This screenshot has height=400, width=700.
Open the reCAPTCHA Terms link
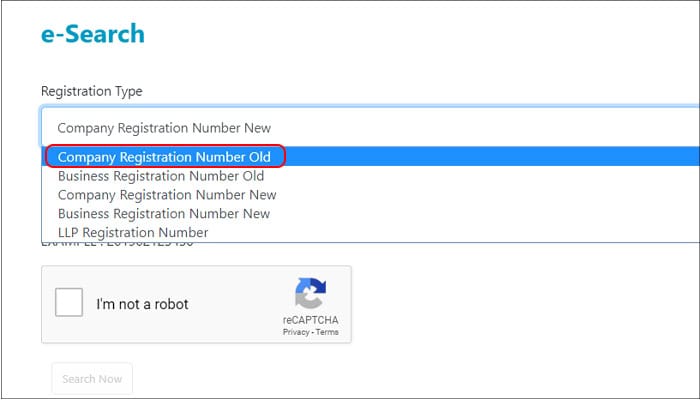(x=327, y=332)
